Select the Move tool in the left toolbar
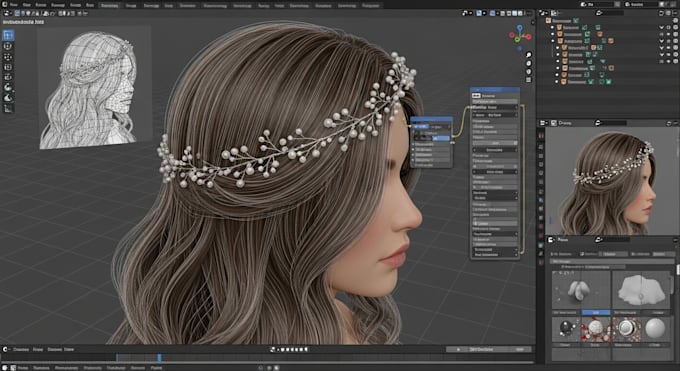680x371 pixels. [8, 57]
